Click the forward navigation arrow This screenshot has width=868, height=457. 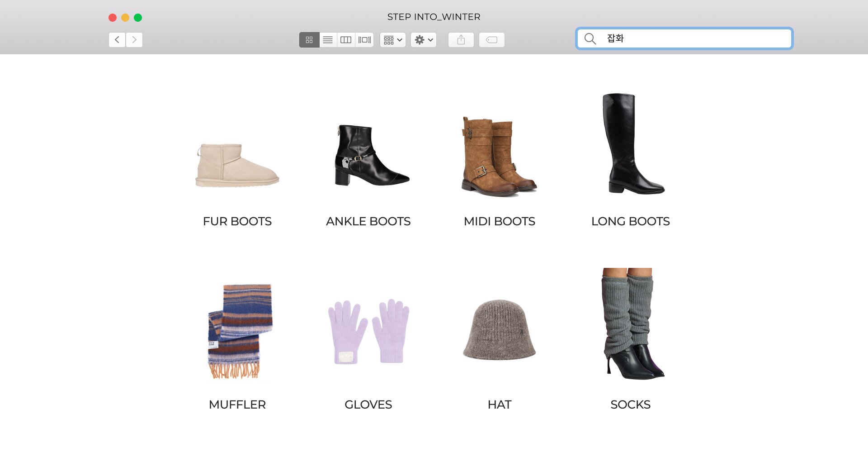click(134, 40)
